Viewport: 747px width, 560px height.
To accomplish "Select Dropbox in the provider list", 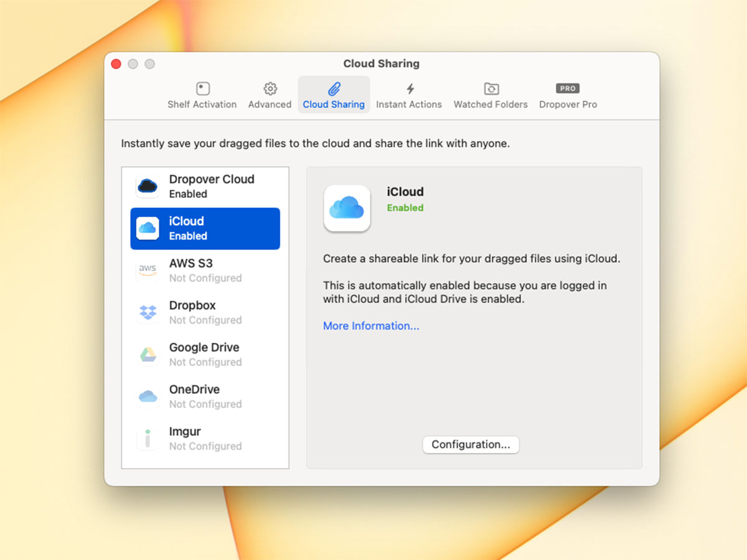I will tap(205, 312).
